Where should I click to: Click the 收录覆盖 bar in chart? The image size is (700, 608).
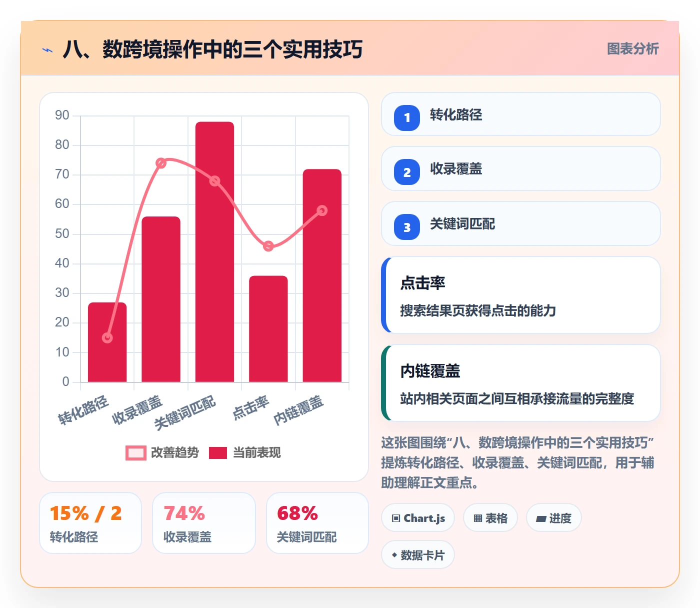pyautogui.click(x=161, y=299)
